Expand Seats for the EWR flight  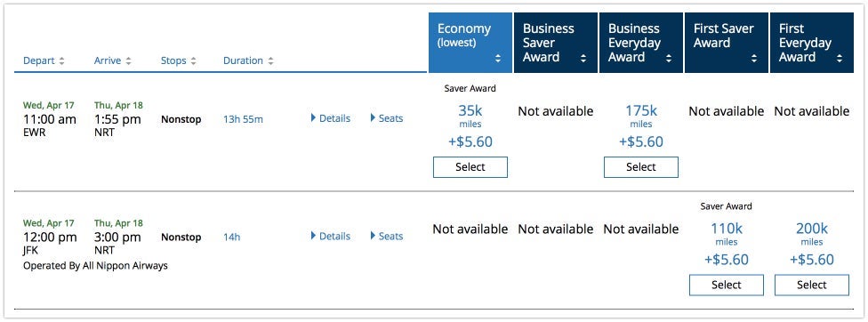[x=386, y=117]
